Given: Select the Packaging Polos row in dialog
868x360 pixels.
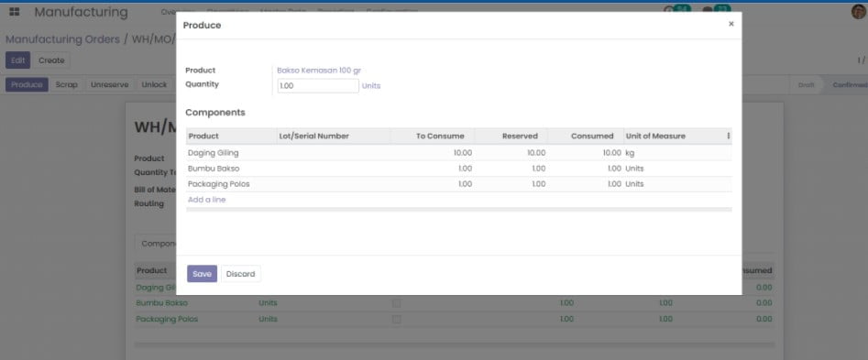Looking at the screenshot, I should tap(459, 183).
